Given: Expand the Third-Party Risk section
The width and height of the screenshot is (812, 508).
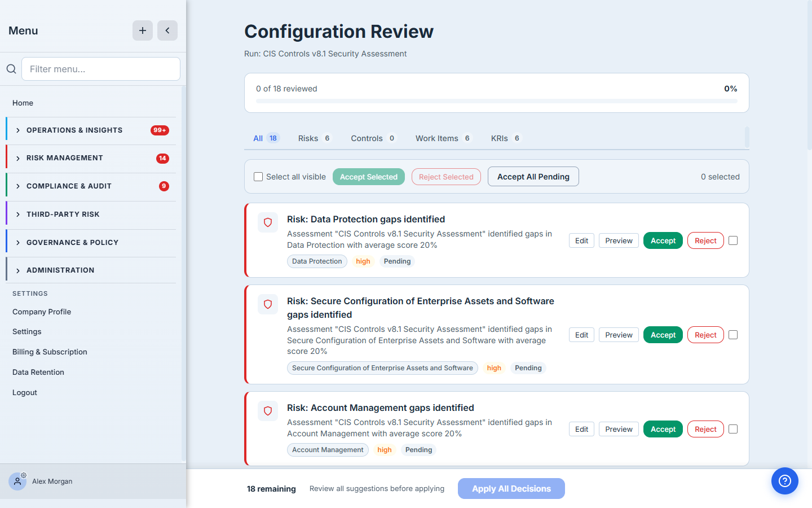Looking at the screenshot, I should point(91,214).
